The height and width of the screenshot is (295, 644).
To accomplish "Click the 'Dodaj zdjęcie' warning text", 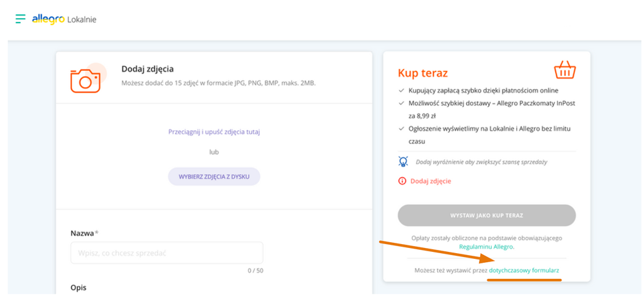I will [x=431, y=181].
